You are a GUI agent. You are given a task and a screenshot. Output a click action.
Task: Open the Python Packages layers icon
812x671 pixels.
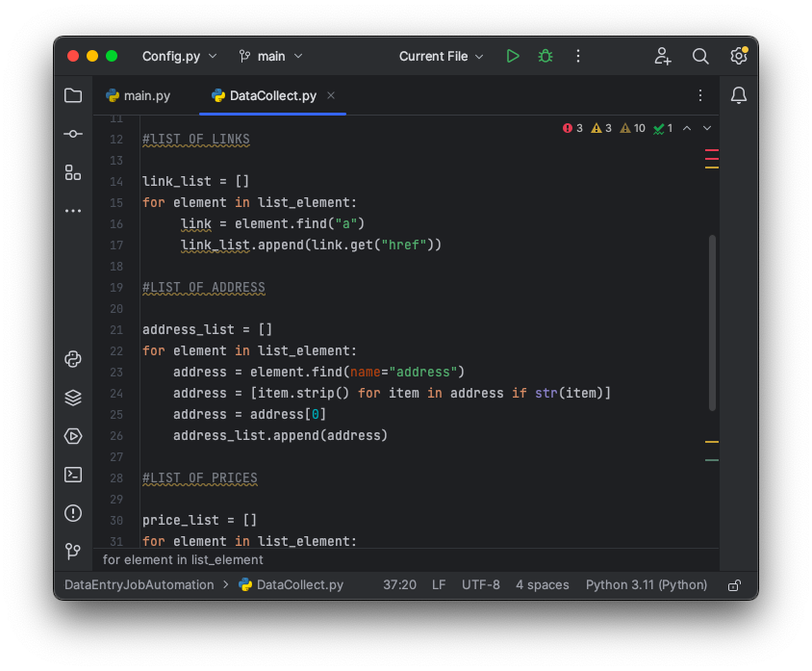tap(73, 398)
